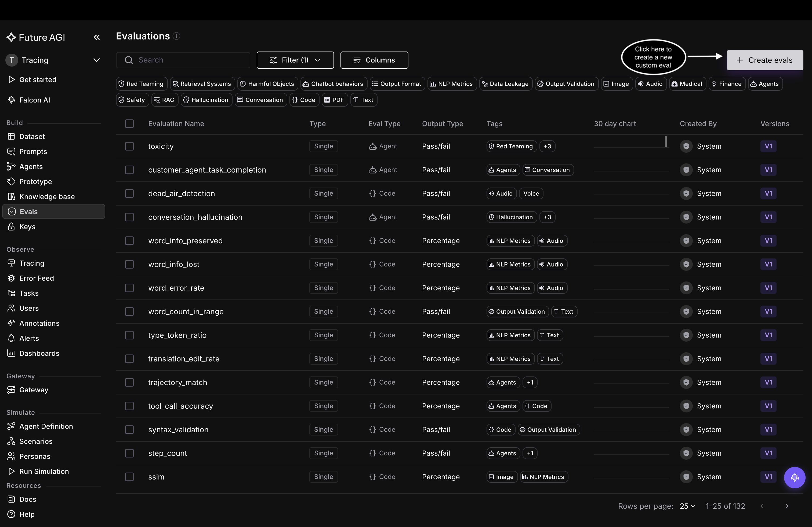The image size is (812, 527).
Task: Expand the +3 tags on toxicity row
Action: (x=547, y=146)
